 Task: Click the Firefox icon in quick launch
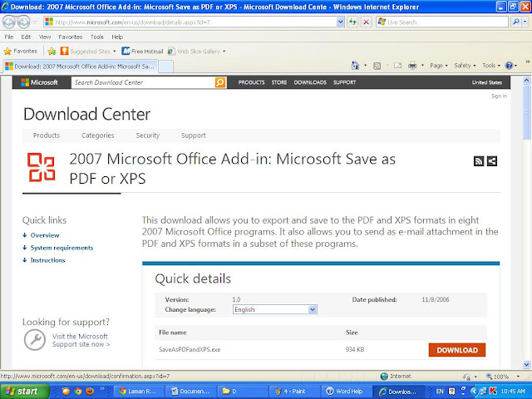coord(90,392)
